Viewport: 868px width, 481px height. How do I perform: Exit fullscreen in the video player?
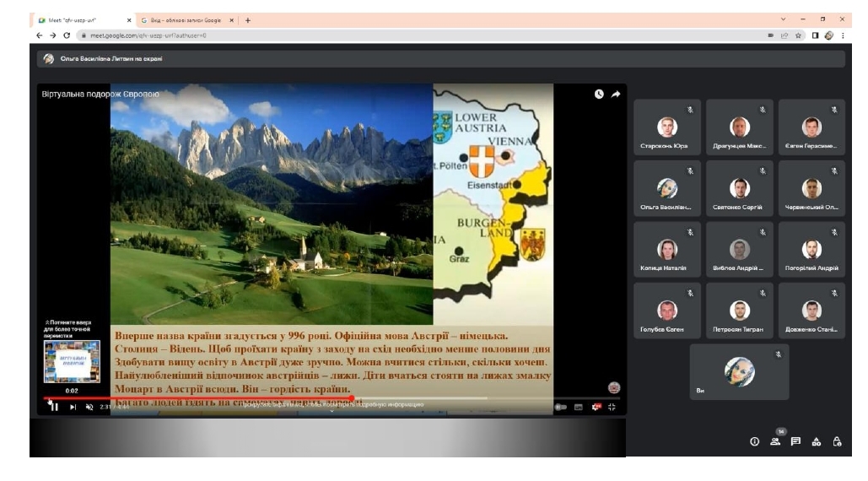pos(612,407)
